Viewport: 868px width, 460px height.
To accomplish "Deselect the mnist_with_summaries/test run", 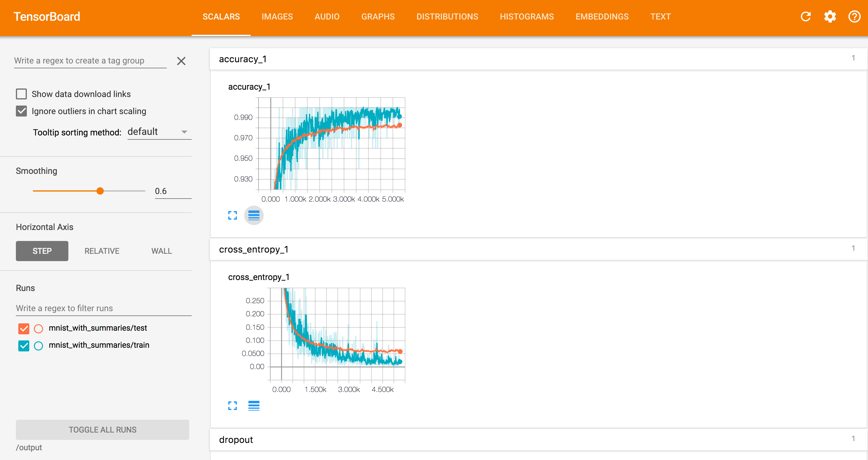I will pos(23,328).
